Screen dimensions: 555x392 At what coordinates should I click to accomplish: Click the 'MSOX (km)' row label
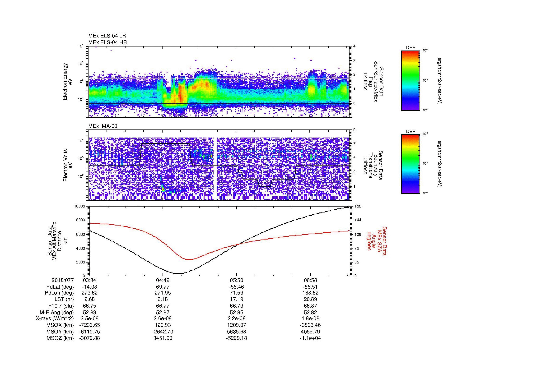(60, 325)
